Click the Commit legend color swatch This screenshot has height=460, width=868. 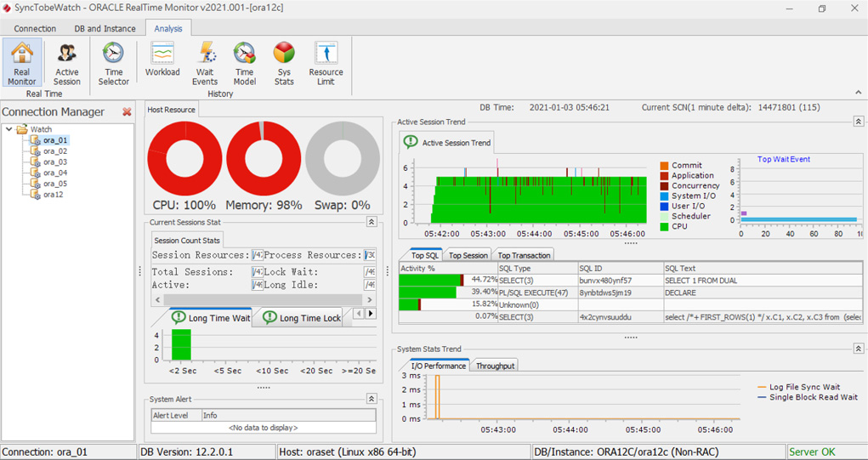[x=664, y=166]
